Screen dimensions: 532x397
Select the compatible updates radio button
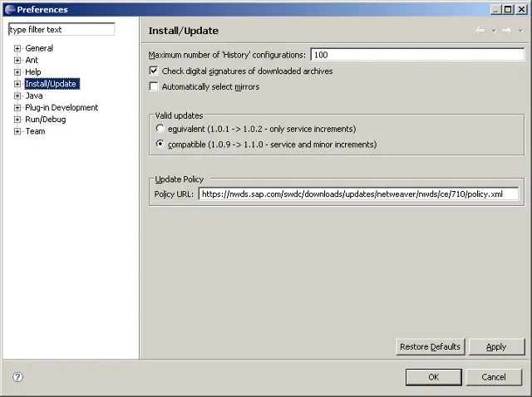(x=160, y=144)
